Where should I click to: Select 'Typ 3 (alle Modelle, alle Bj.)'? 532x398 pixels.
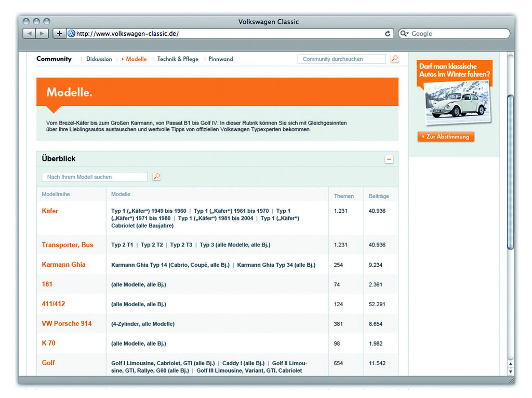(235, 245)
